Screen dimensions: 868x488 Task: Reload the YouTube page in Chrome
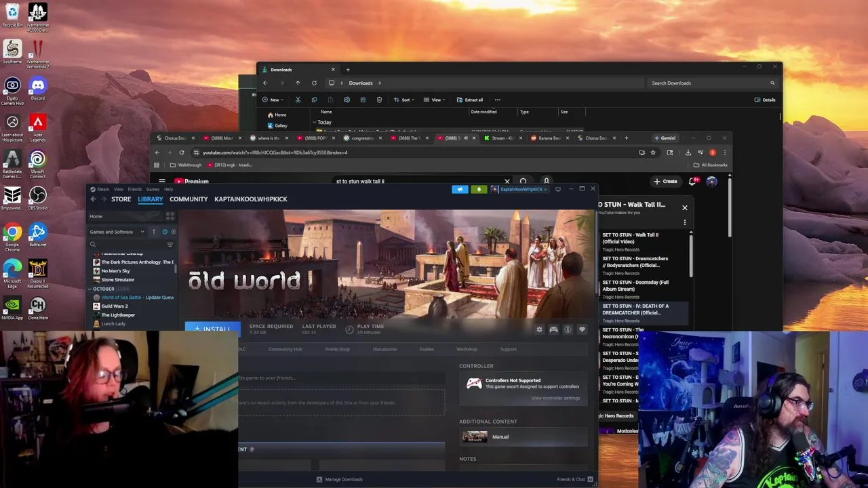pos(181,152)
